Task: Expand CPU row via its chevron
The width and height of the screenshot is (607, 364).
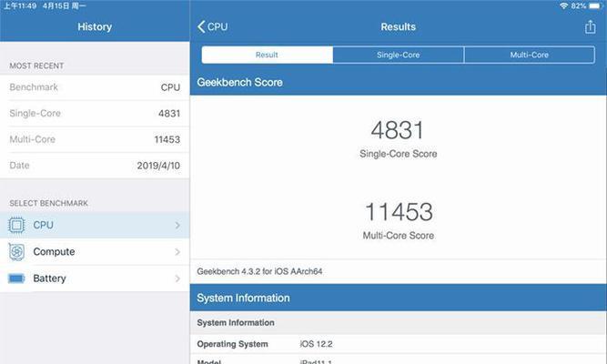Action: coord(177,225)
